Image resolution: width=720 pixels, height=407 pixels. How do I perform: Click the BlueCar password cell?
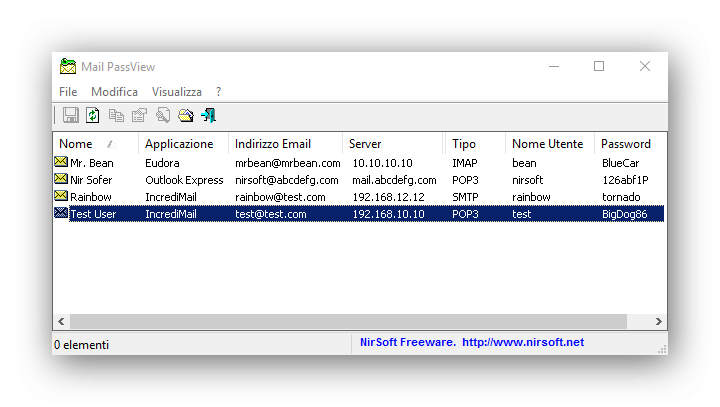coord(620,163)
